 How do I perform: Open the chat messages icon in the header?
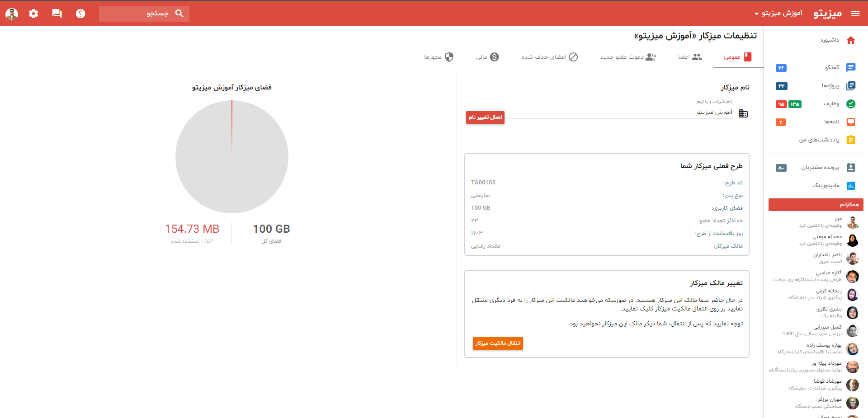(57, 14)
